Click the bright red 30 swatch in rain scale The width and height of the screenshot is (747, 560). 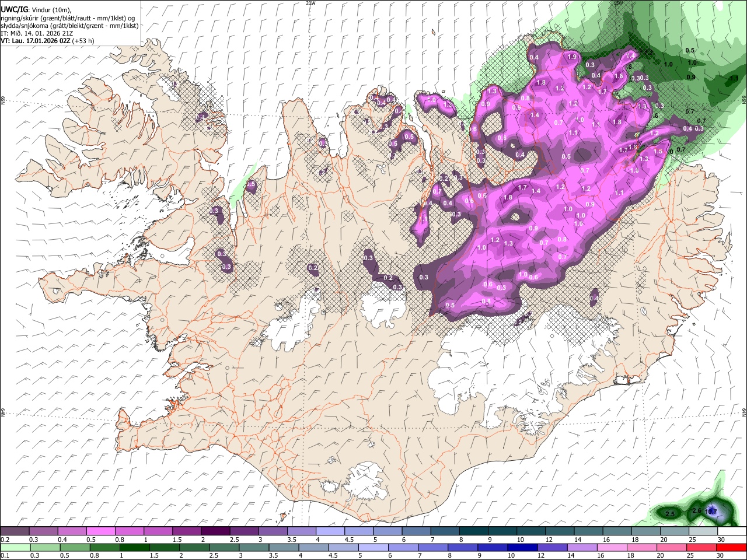point(731,547)
